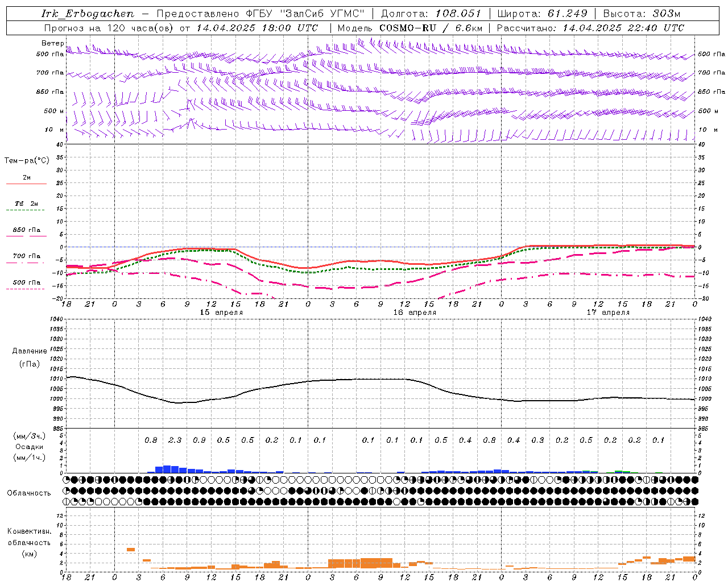The image size is (728, 582).
Task: Click the station name Irk_Erbogachen
Action: coord(87,14)
